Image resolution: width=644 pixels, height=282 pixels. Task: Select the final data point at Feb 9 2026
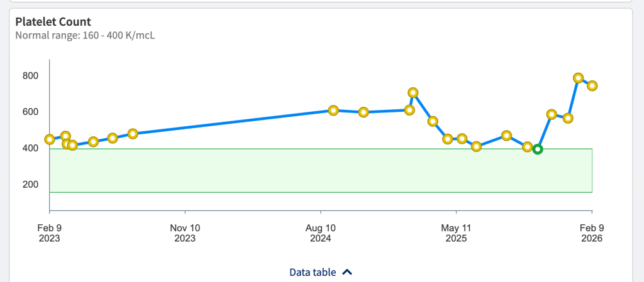point(592,85)
